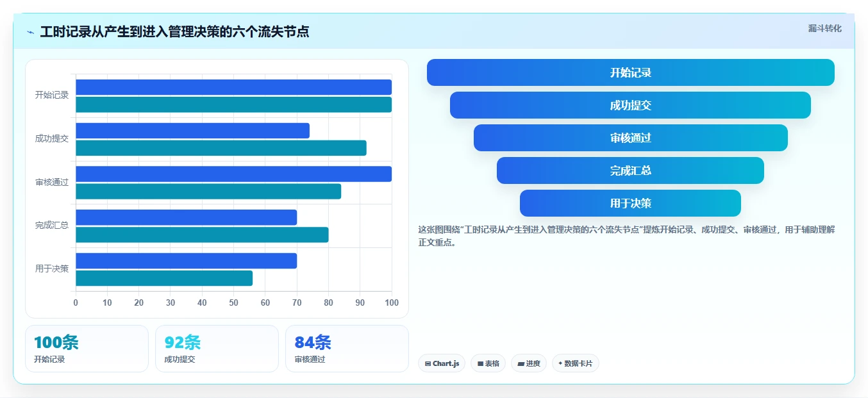Click the teal bar for 审核通过

(x=208, y=191)
